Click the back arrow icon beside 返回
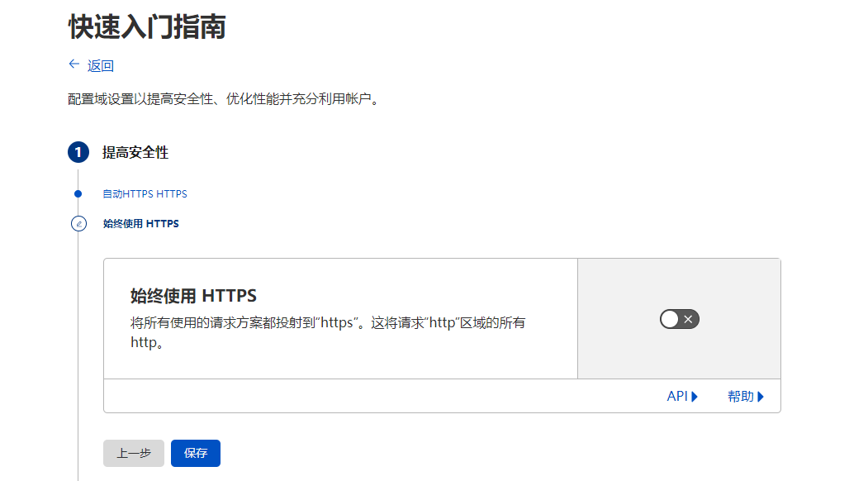Image resolution: width=868 pixels, height=481 pixels. pos(74,65)
